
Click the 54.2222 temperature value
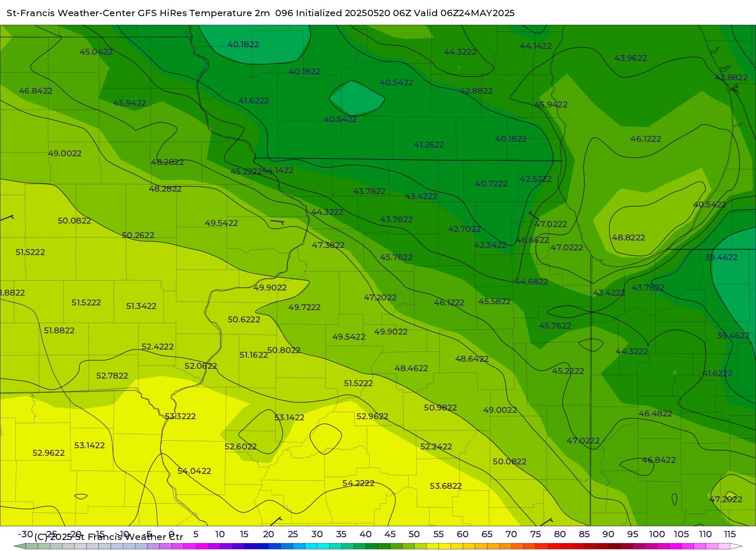coord(358,483)
